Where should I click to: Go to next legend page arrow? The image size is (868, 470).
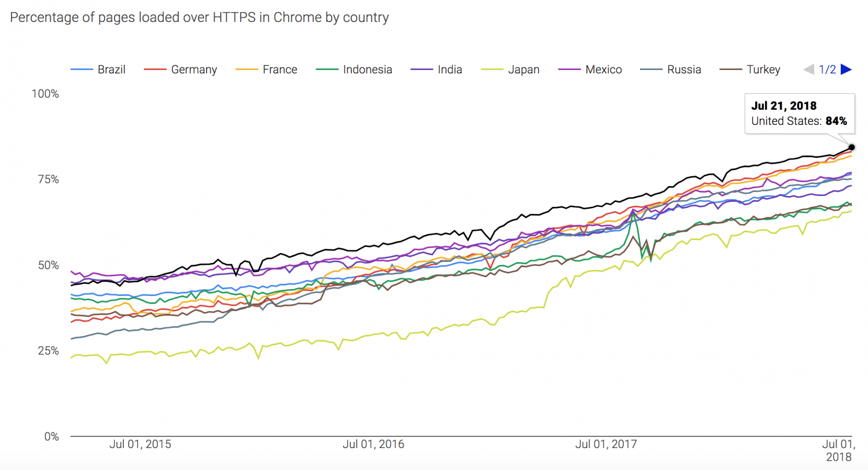coord(846,69)
